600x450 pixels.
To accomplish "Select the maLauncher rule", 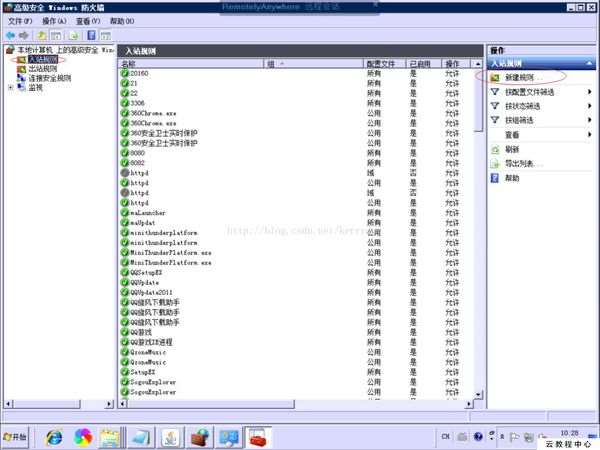I will click(148, 213).
